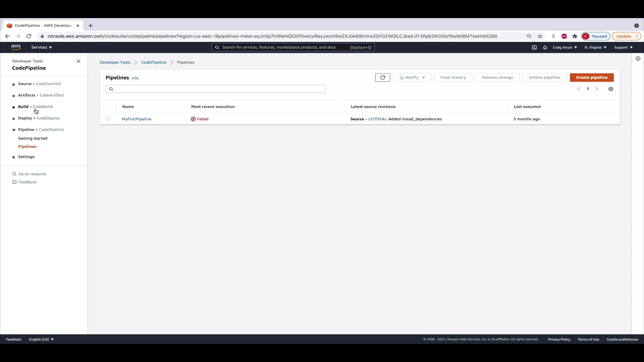Open AWS CloudShell terminal icon
Viewport: 644px width, 362px height.
(x=534, y=47)
